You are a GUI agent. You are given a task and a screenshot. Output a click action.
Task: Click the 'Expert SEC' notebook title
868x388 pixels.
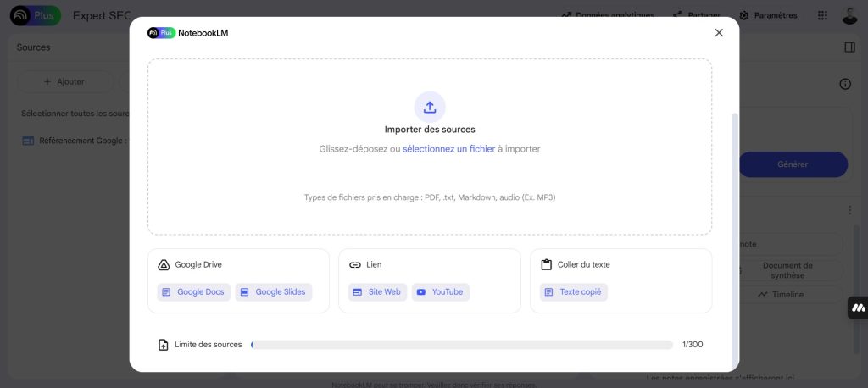click(102, 15)
